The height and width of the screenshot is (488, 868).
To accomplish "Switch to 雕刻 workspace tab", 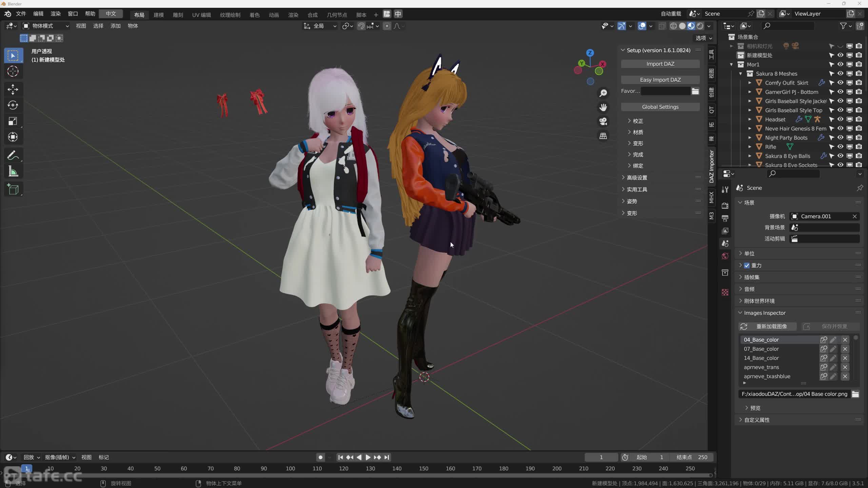I will pos(178,15).
